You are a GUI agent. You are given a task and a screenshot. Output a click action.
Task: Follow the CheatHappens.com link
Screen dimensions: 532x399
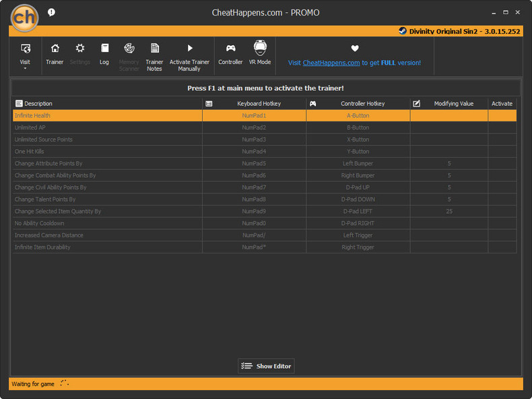[331, 63]
